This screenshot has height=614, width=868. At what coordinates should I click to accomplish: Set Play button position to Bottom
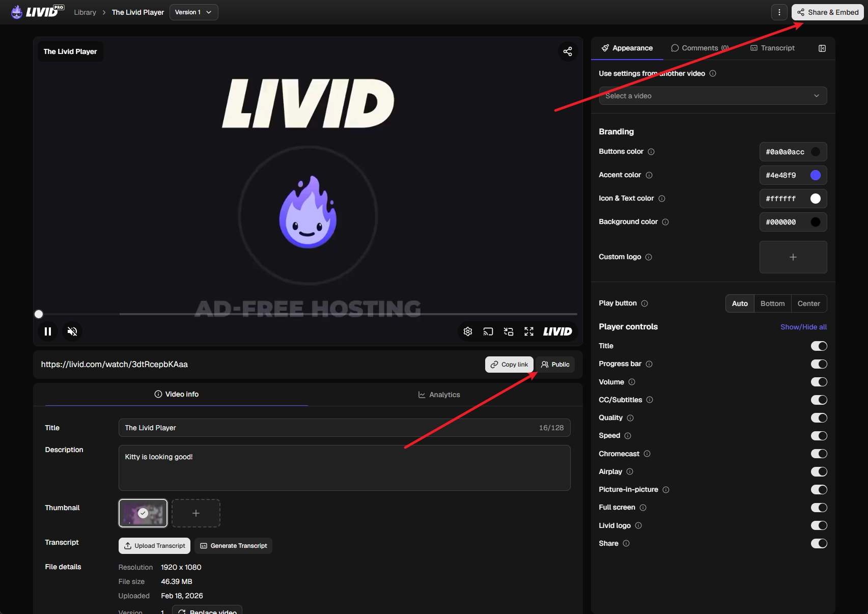(773, 303)
